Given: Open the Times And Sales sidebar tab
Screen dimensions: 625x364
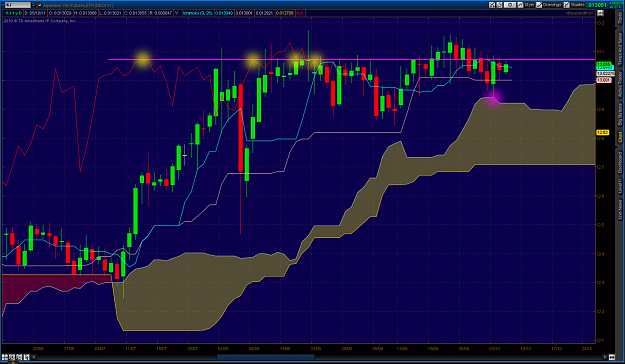Looking at the screenshot, I should coord(620,49).
